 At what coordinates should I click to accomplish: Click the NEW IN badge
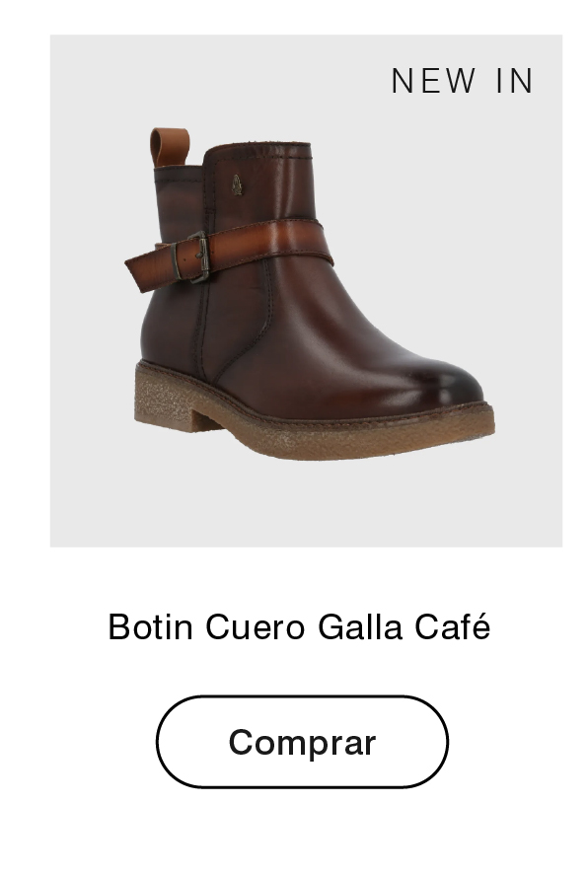(462, 81)
